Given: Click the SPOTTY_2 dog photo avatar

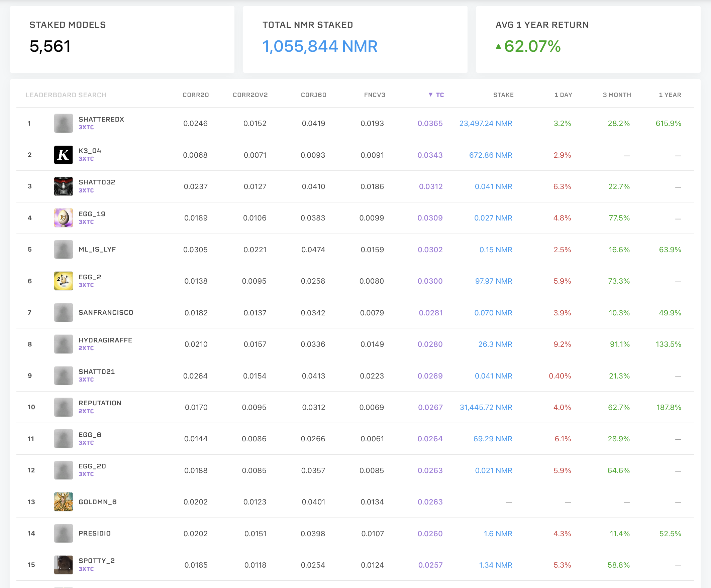Looking at the screenshot, I should coord(63,565).
